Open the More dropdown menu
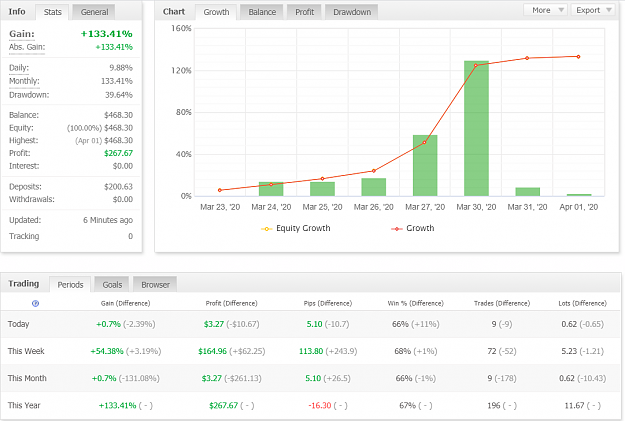The height and width of the screenshot is (421, 625). coord(545,10)
